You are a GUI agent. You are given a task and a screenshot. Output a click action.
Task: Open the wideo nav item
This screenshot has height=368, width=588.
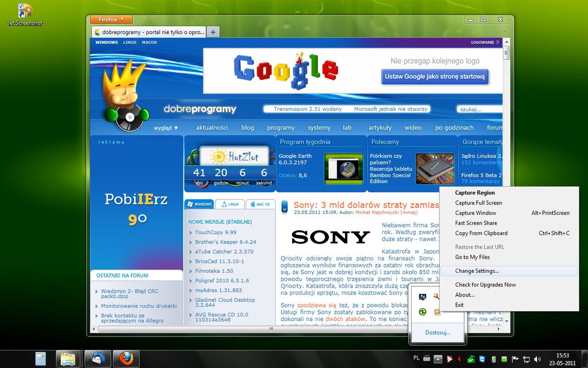[x=413, y=127]
